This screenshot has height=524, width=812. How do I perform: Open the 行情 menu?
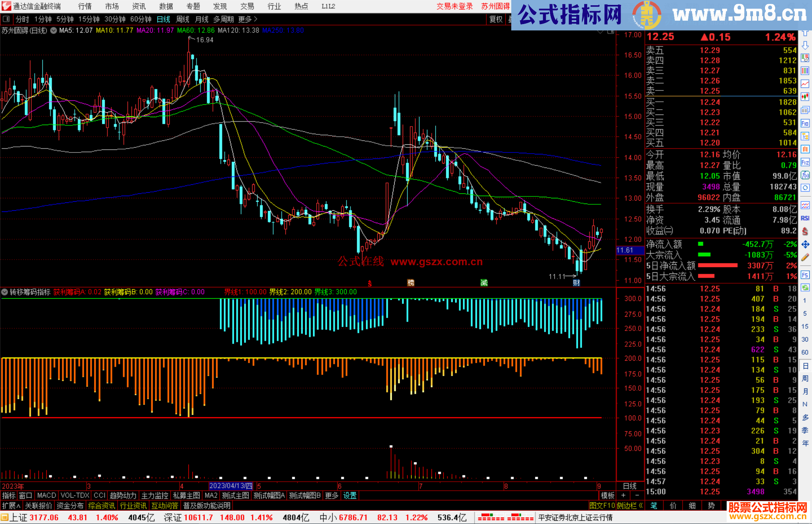click(85, 6)
